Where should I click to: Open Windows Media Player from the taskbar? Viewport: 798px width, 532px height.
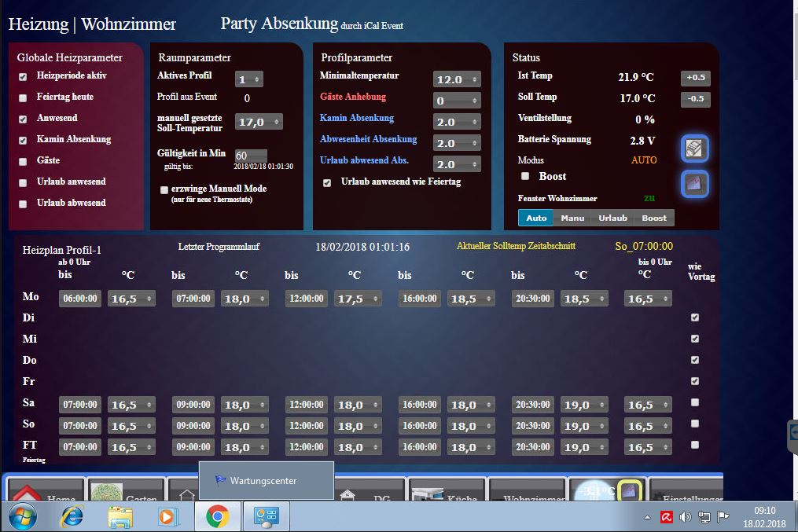(x=167, y=517)
